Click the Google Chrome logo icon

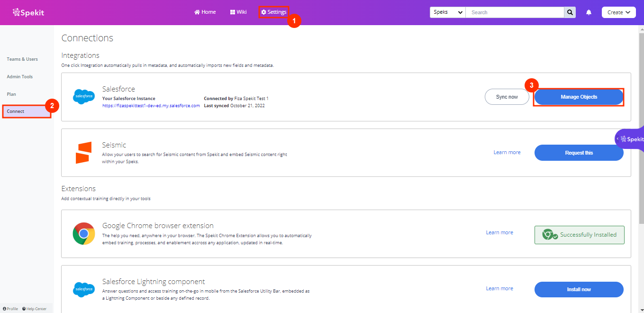tap(84, 234)
